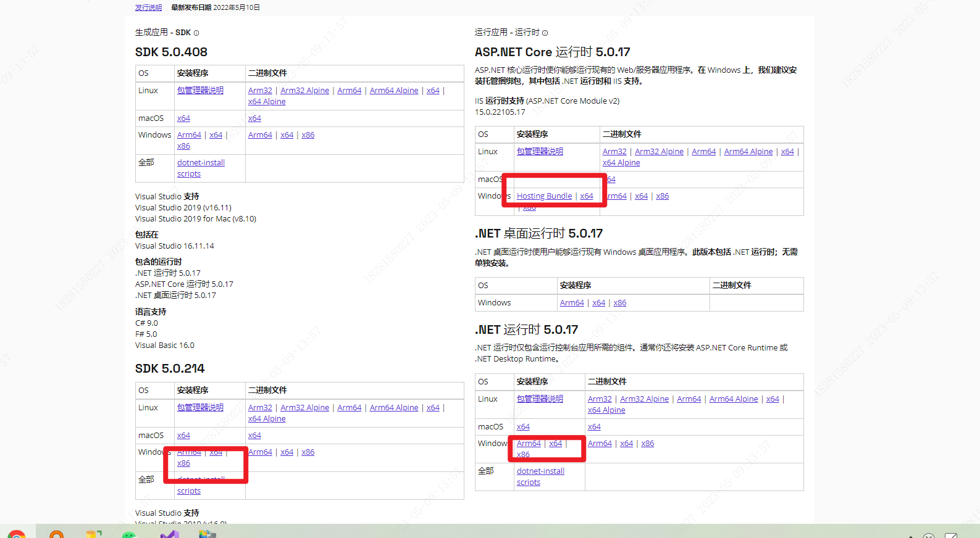Screen dimensions: 980x538
Task: Open dotnet-install scripts link under .NET 运行时 5.0.17
Action: tap(540, 476)
